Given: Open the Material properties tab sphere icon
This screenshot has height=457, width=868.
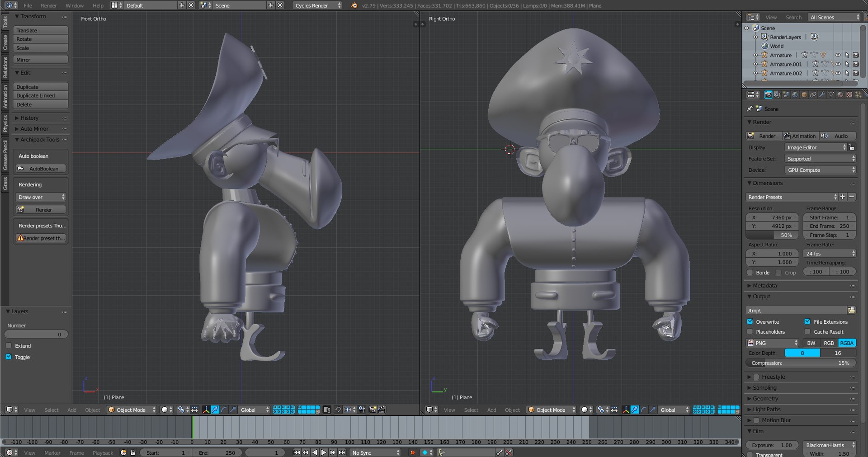Looking at the screenshot, I should click(x=840, y=94).
